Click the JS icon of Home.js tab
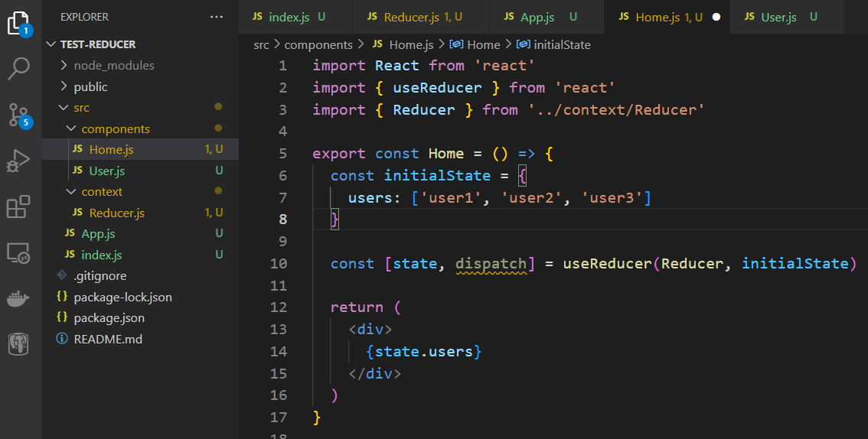This screenshot has width=868, height=439. [x=624, y=17]
